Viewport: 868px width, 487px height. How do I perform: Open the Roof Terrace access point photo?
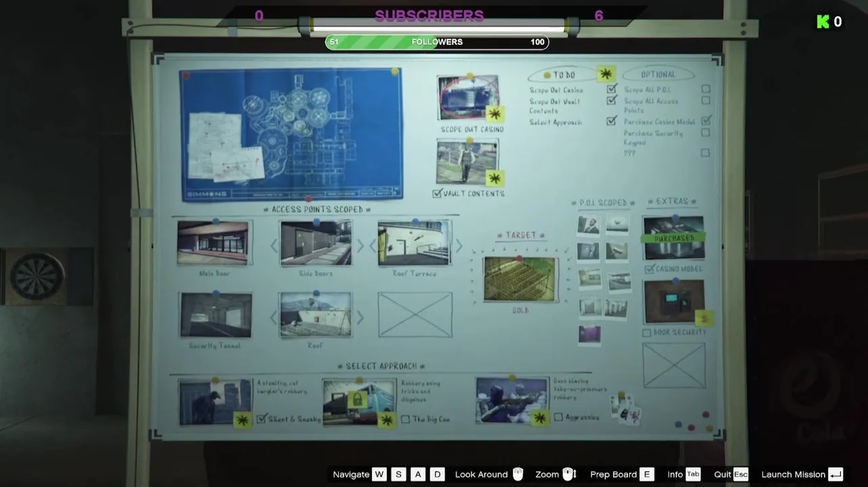pos(415,243)
